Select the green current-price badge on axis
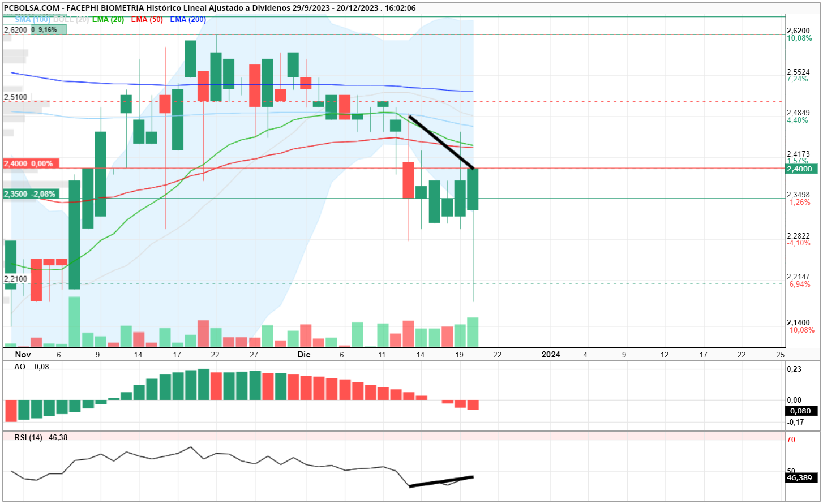The image size is (823, 504). coord(801,169)
